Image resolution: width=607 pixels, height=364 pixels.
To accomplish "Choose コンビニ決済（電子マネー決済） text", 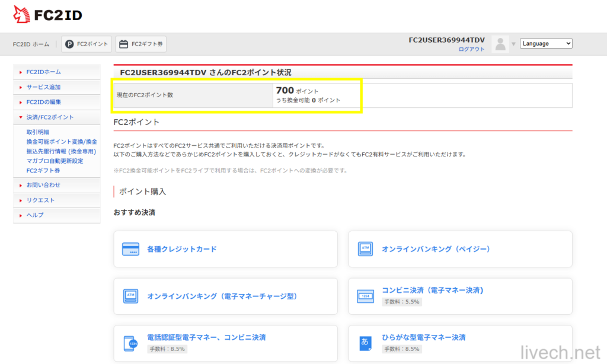I will click(x=433, y=290).
